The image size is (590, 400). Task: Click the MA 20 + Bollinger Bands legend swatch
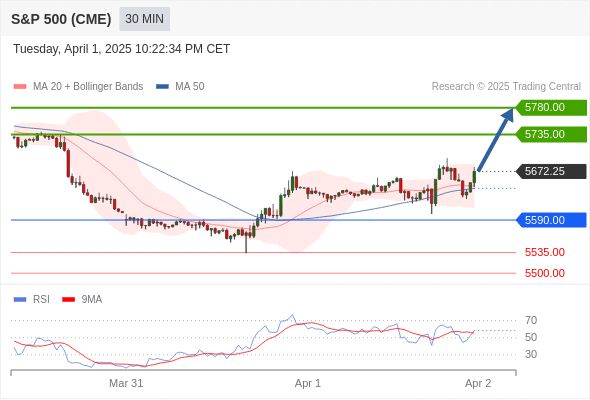point(20,87)
